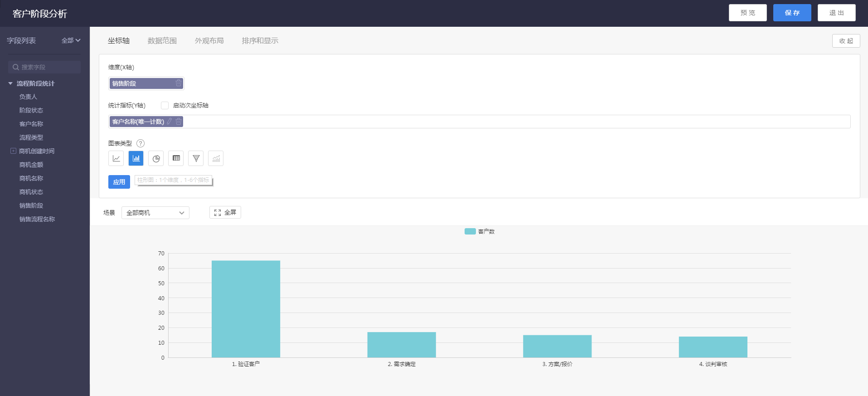
Task: Open the 场景 全部商机 dropdown
Action: (x=155, y=213)
